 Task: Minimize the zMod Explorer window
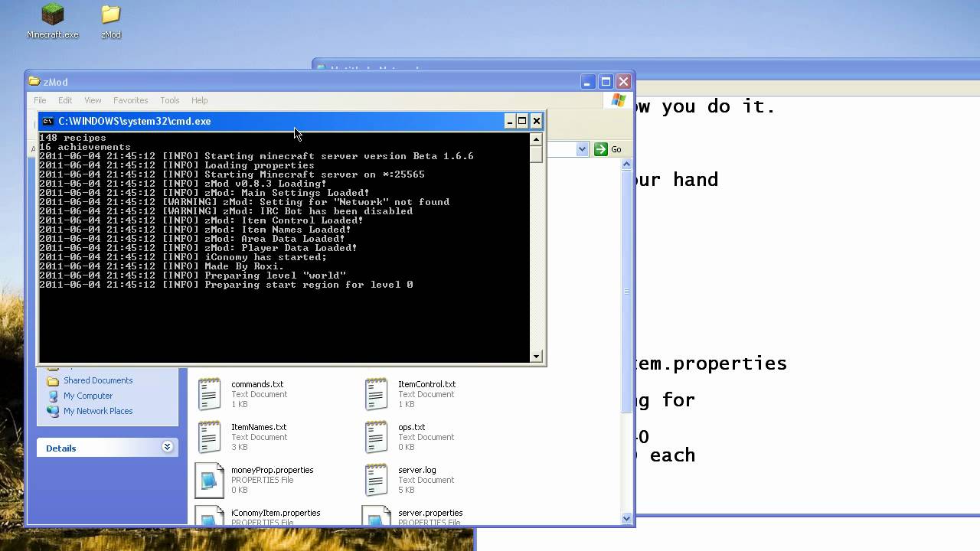pyautogui.click(x=588, y=82)
